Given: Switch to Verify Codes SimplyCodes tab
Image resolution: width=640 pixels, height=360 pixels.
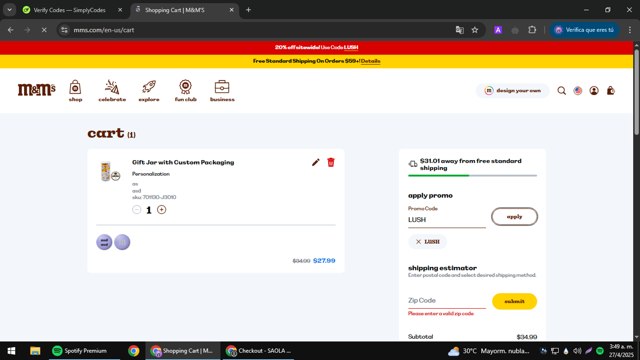Looking at the screenshot, I should click(69, 10).
